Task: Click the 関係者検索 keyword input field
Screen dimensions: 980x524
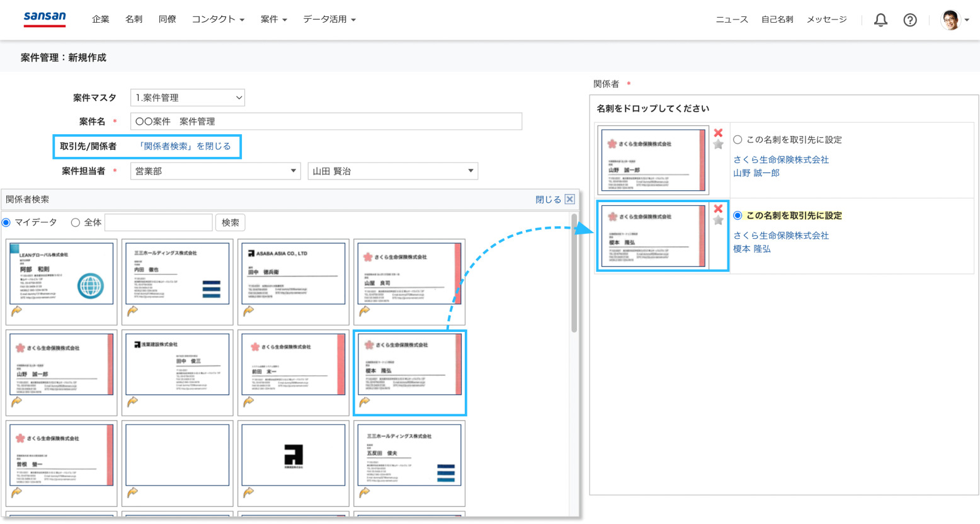Action: [x=158, y=222]
